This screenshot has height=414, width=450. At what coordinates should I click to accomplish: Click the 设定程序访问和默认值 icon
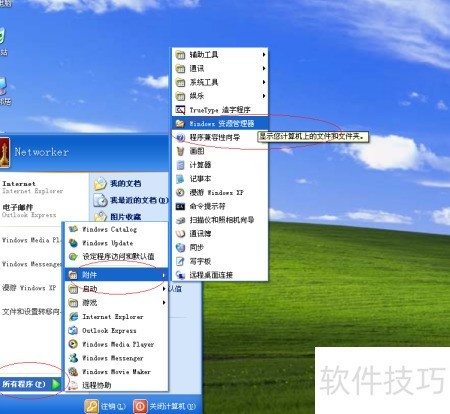pos(73,257)
